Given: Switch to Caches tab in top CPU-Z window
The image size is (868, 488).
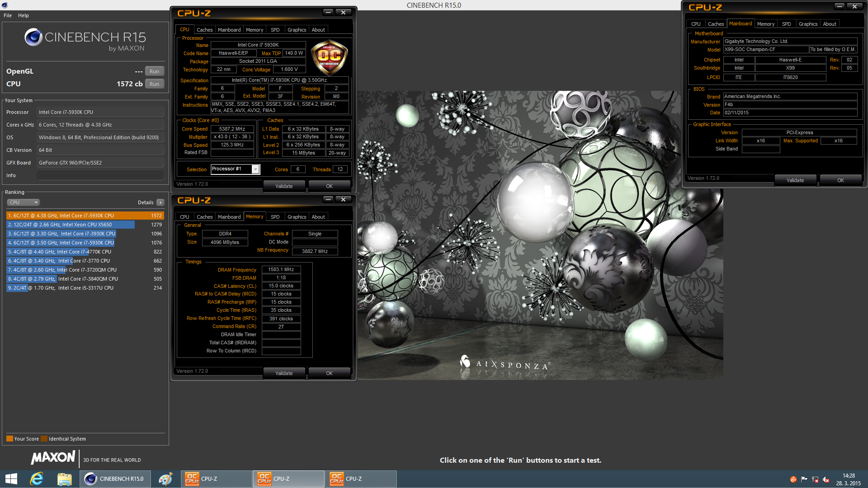Looking at the screenshot, I should (x=204, y=30).
